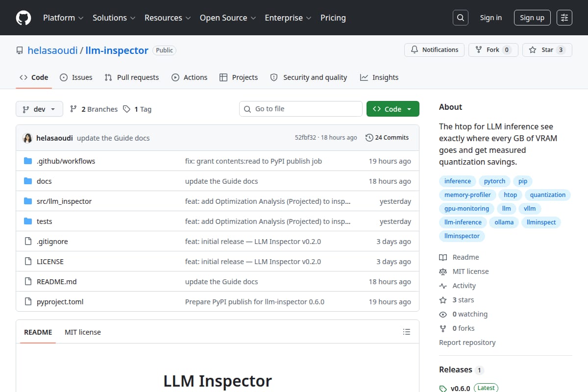Click the Notifications button
This screenshot has width=588, height=392.
coord(435,50)
